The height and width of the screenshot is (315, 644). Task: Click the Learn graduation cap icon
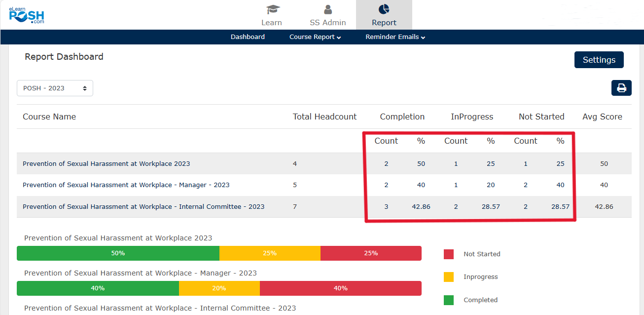[x=272, y=9]
